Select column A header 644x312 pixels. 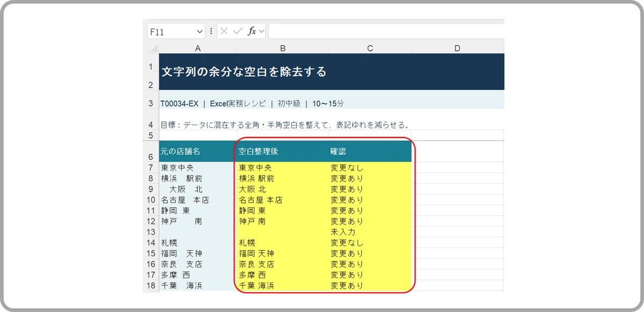click(197, 48)
